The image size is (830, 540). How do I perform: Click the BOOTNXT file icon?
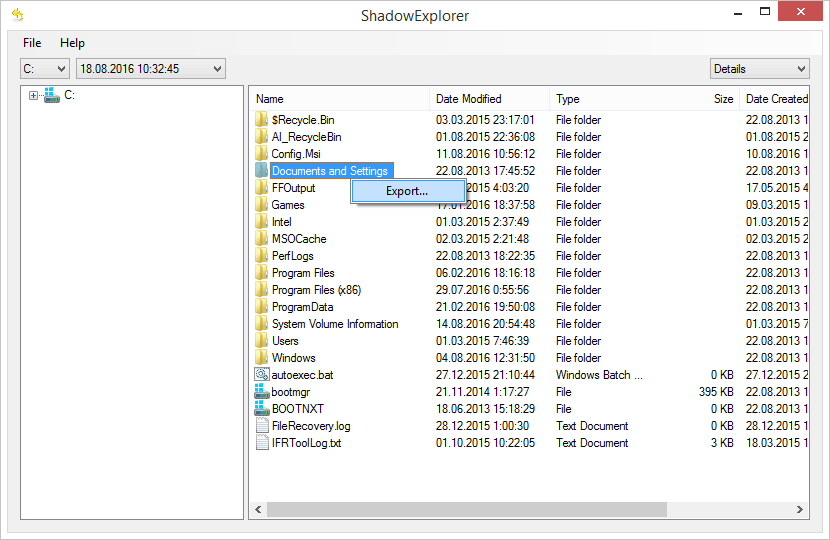[x=261, y=408]
